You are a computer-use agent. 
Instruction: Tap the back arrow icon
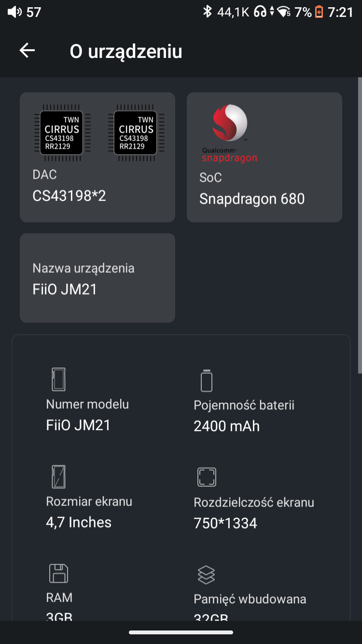[x=27, y=51]
